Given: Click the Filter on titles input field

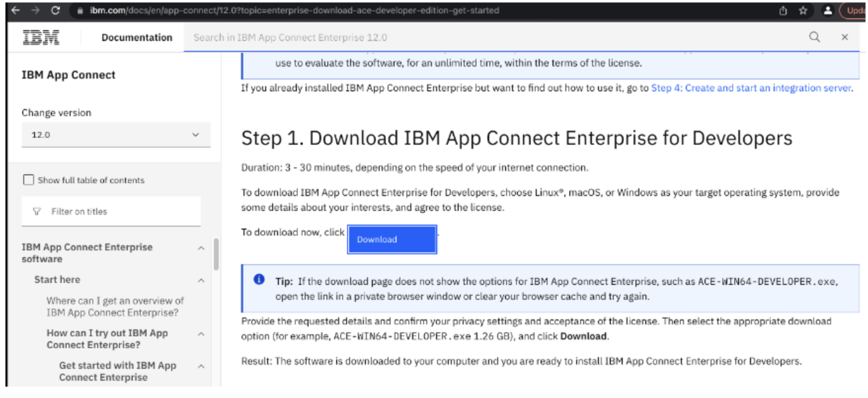Looking at the screenshot, I should pos(111,211).
